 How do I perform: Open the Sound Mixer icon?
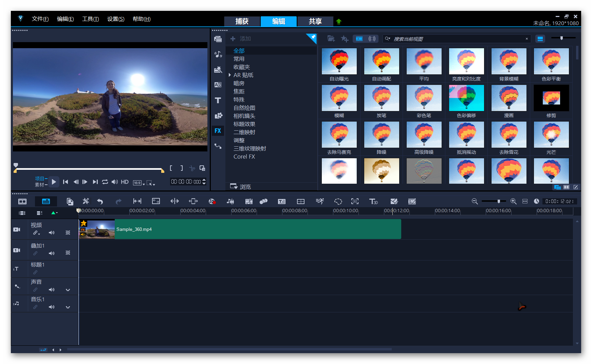coord(230,202)
